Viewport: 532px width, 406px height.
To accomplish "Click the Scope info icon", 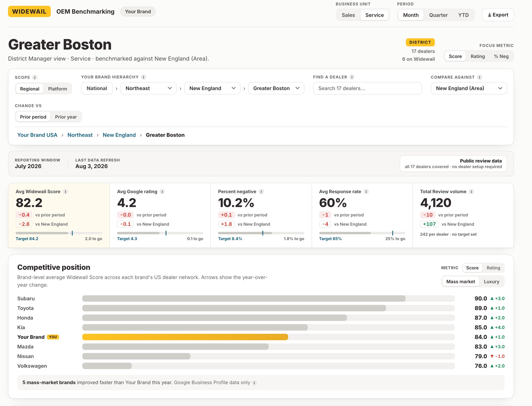I will 35,78.
